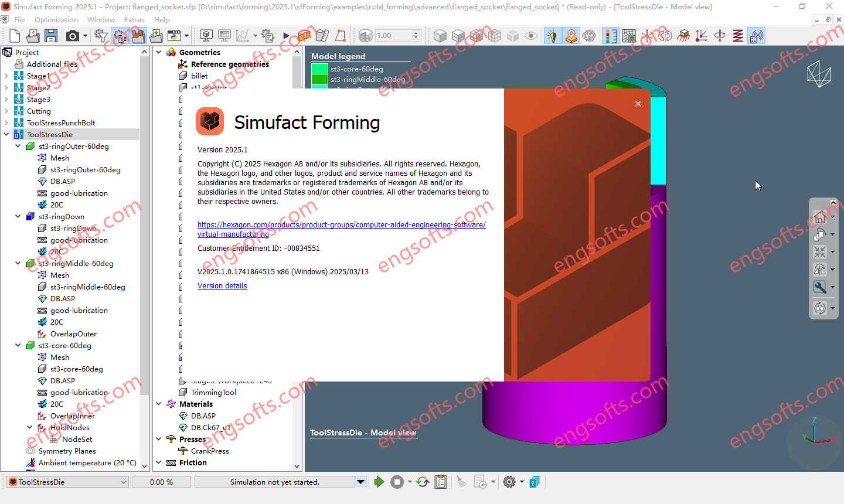Toggle the color palette icon
The height and width of the screenshot is (504, 844).
[589, 36]
